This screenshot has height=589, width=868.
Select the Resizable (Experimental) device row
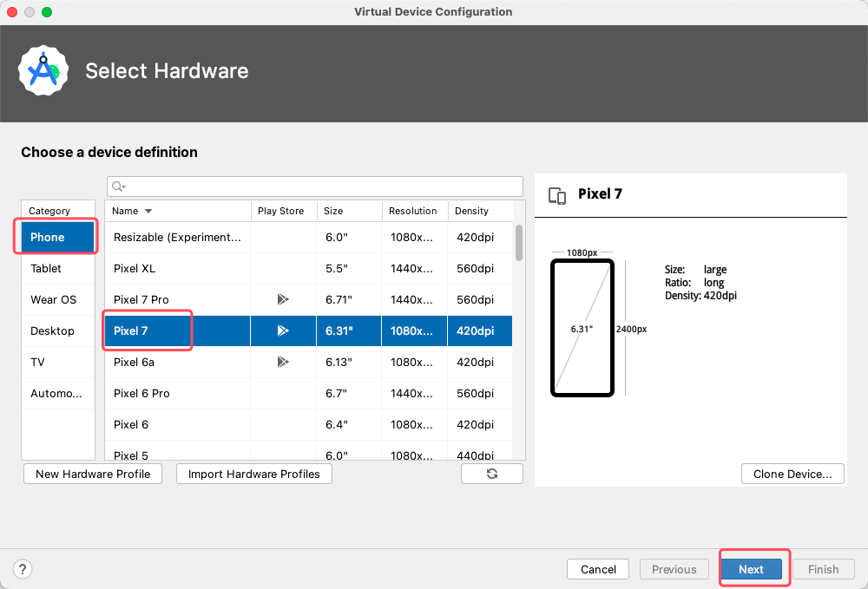309,238
